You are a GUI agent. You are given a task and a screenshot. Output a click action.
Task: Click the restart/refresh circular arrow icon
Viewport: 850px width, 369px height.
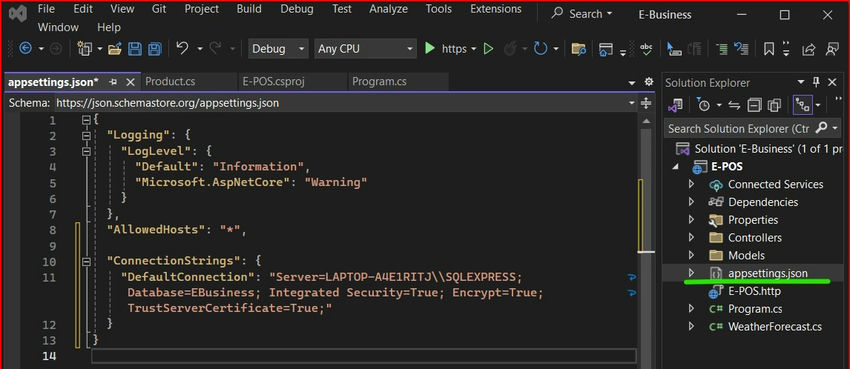tap(540, 49)
